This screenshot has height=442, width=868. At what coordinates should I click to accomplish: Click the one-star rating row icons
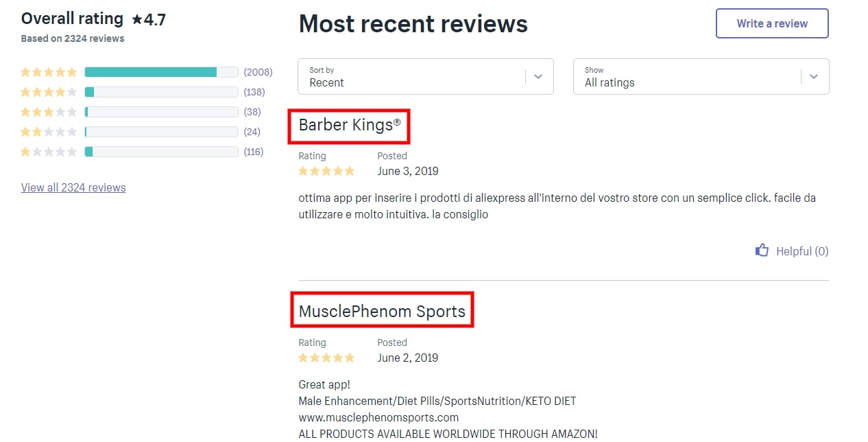pyautogui.click(x=49, y=152)
